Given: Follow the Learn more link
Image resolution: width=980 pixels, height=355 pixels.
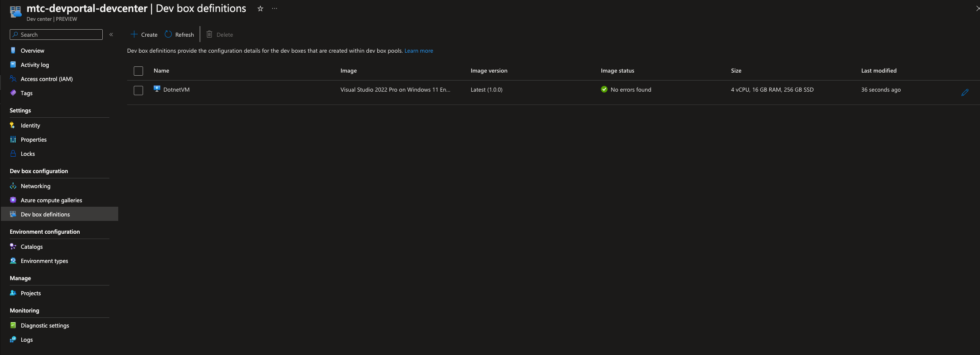Looking at the screenshot, I should 418,51.
